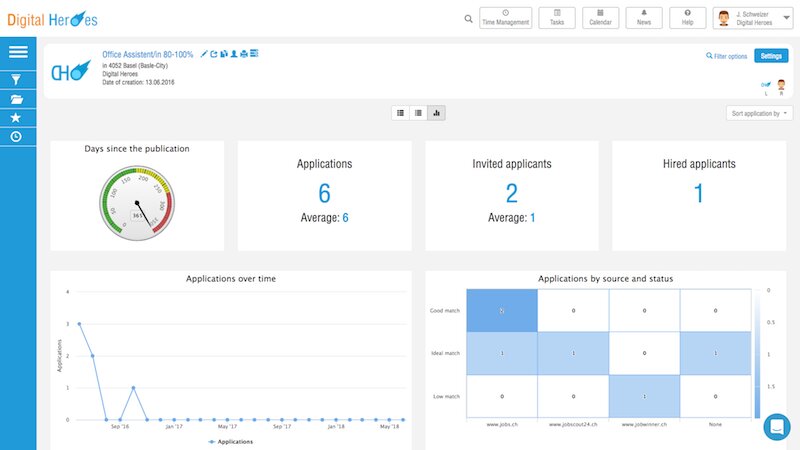Switch to the detailed list view

pyautogui.click(x=401, y=113)
